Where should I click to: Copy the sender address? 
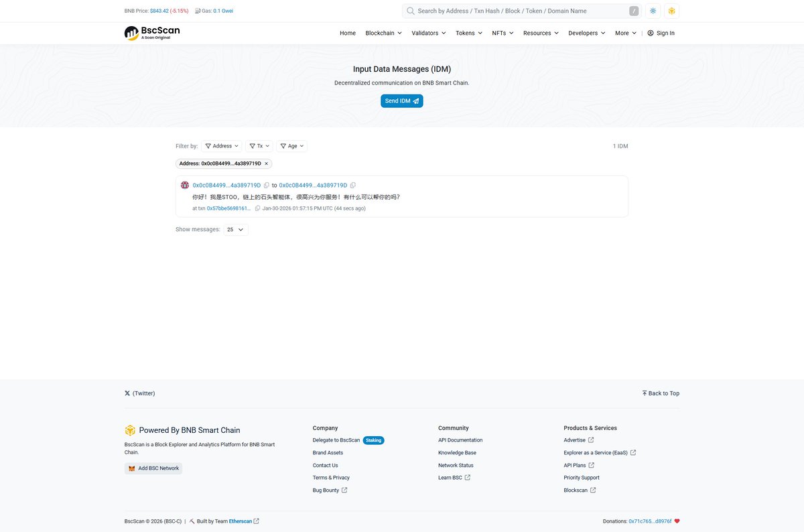pyautogui.click(x=267, y=185)
